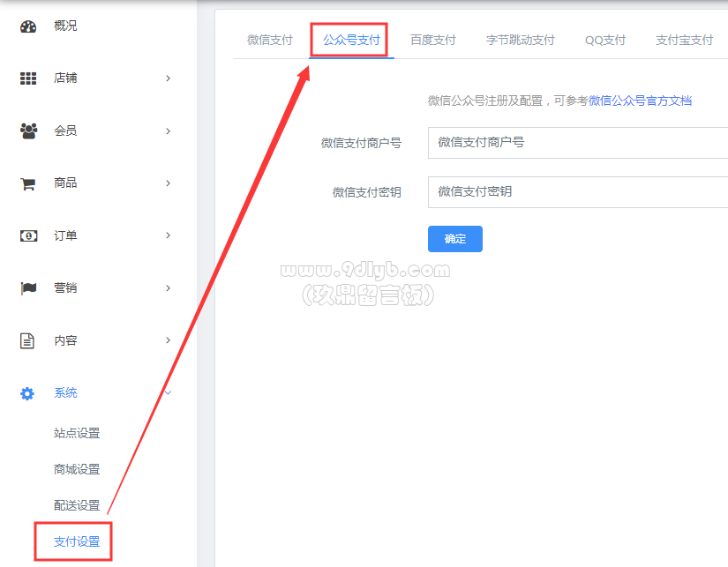Open the 微信公众号官方文档 link
This screenshot has height=567, width=728.
[x=640, y=101]
